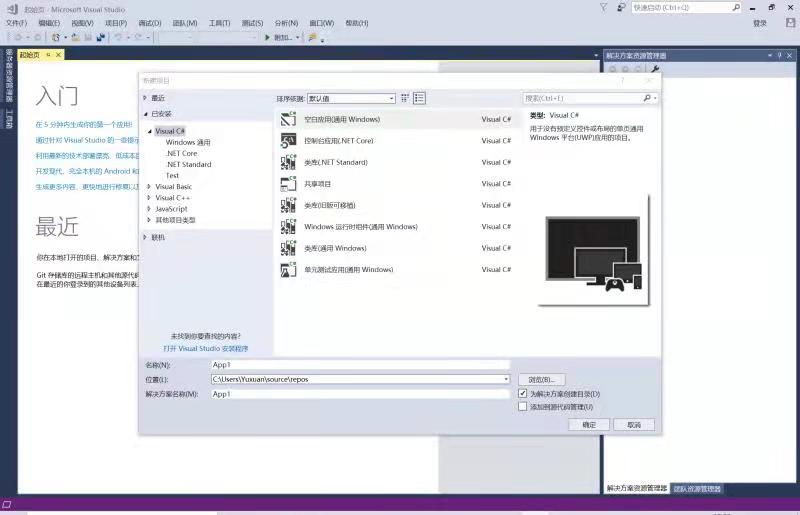The height and width of the screenshot is (515, 800).
Task: Expand the 联机 node
Action: (x=145, y=237)
